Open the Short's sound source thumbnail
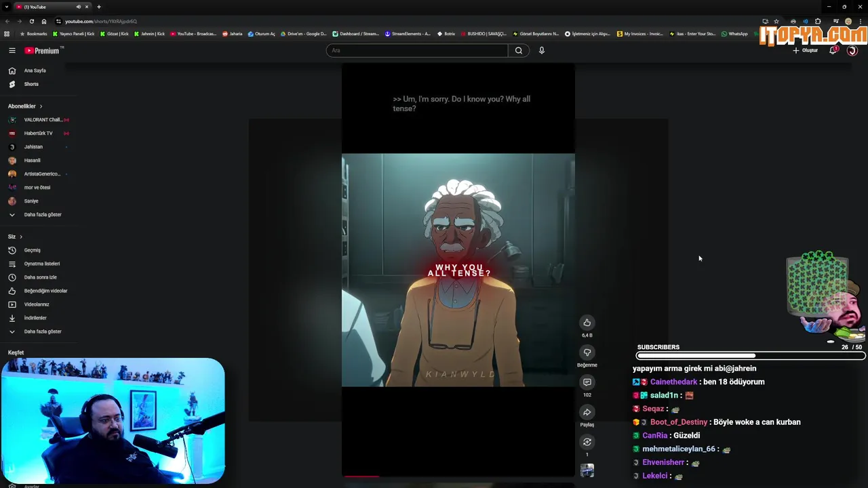The width and height of the screenshot is (868, 488). [x=587, y=470]
